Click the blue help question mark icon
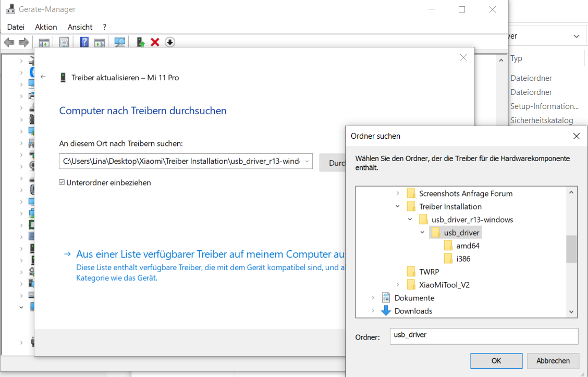This screenshot has width=588, height=377. coord(84,42)
